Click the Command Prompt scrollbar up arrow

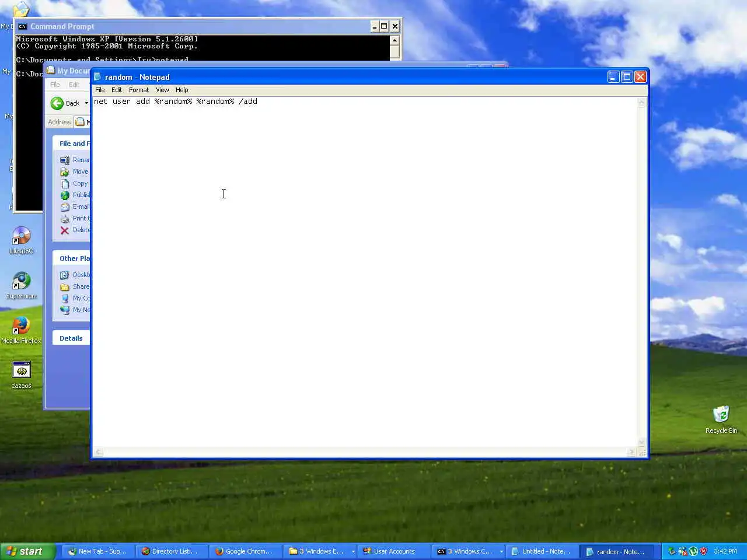(x=395, y=40)
